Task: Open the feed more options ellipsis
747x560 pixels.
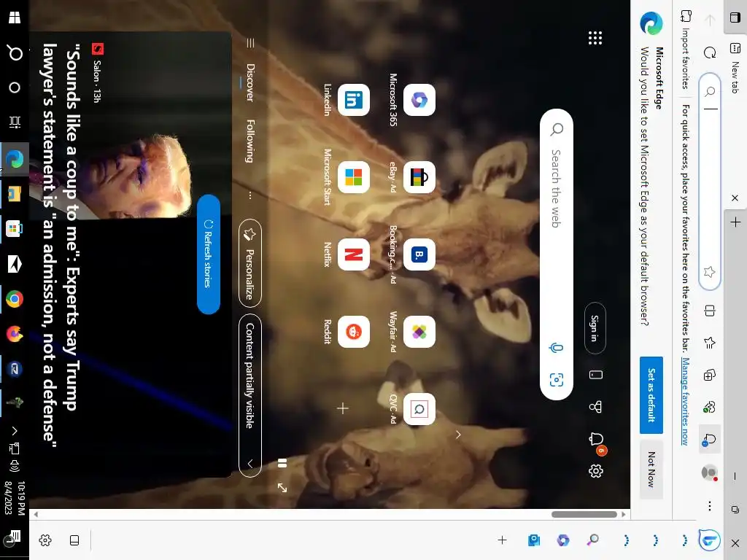Action: coord(250,195)
